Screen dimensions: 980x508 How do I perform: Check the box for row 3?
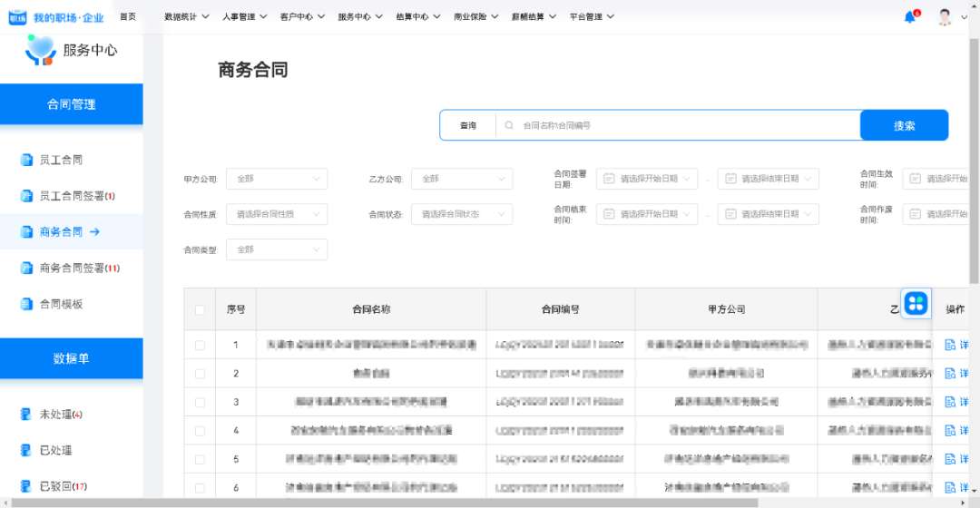tap(200, 403)
